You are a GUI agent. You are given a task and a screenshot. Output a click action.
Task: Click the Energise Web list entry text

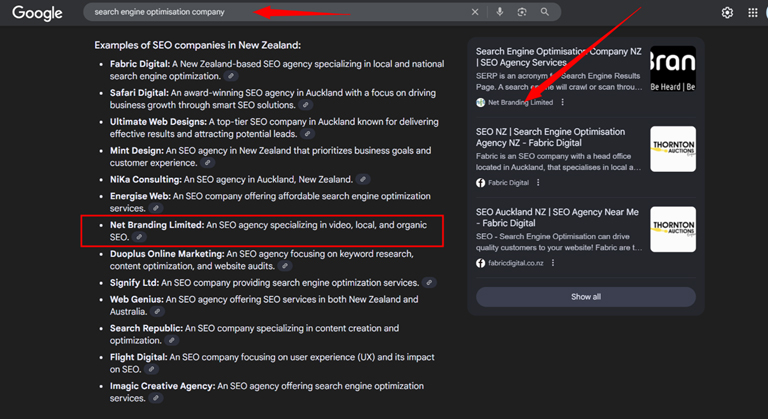pyautogui.click(x=270, y=202)
